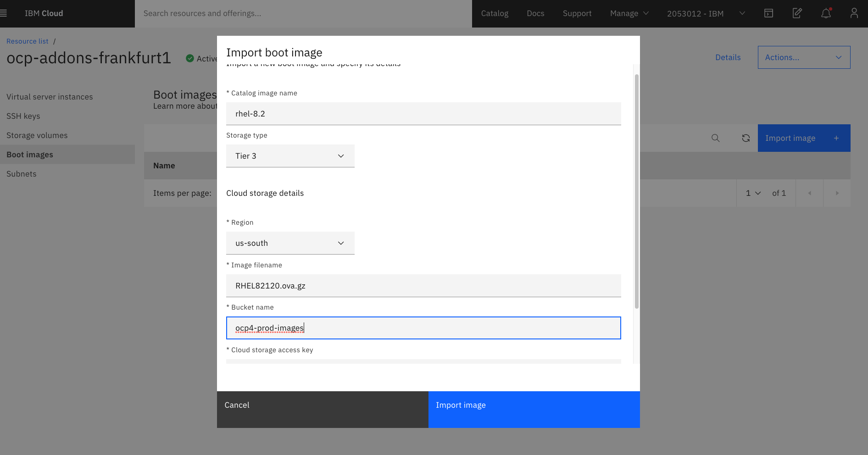Open the Storage type Tier 3 dropdown
Screen dimensions: 868x455
coord(290,156)
